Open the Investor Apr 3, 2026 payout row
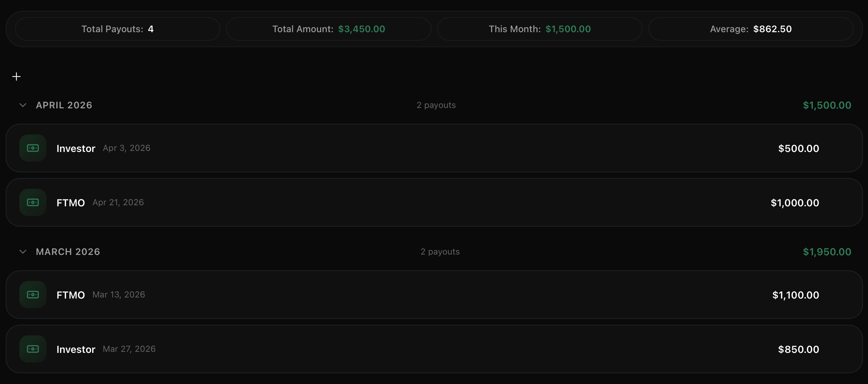 coord(434,148)
